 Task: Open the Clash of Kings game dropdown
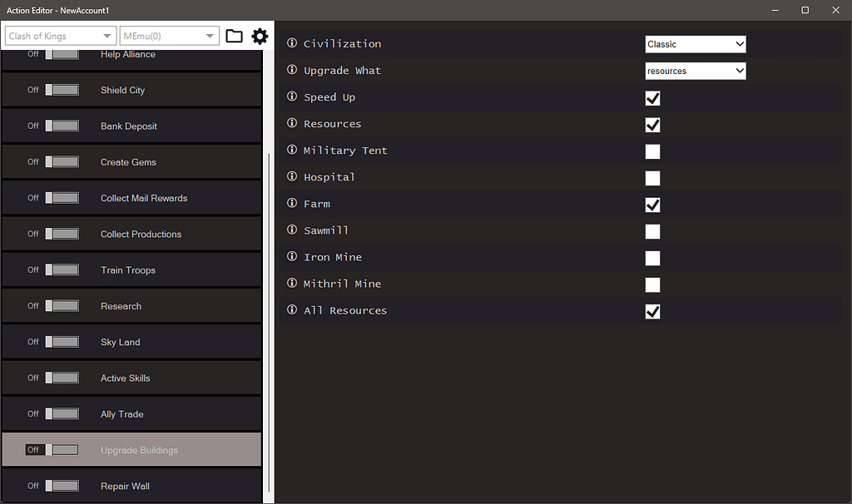click(59, 36)
